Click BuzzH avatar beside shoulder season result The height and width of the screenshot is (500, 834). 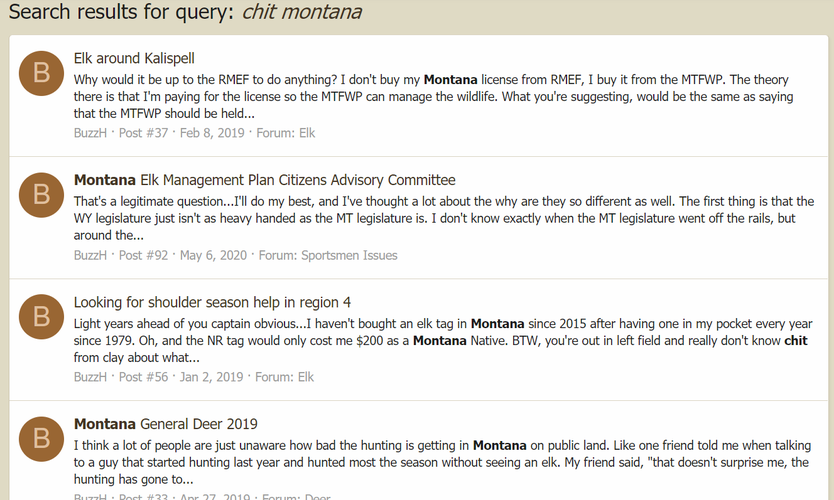[x=41, y=316]
